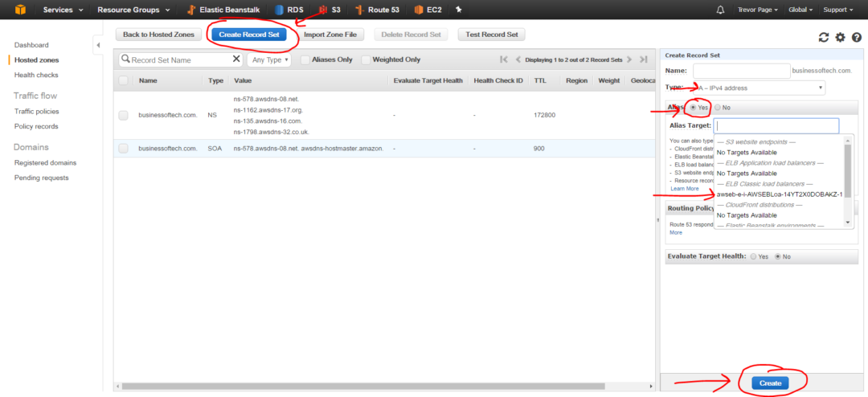Open the notifications bell icon
Image resolution: width=868 pixels, height=397 pixels.
point(720,10)
